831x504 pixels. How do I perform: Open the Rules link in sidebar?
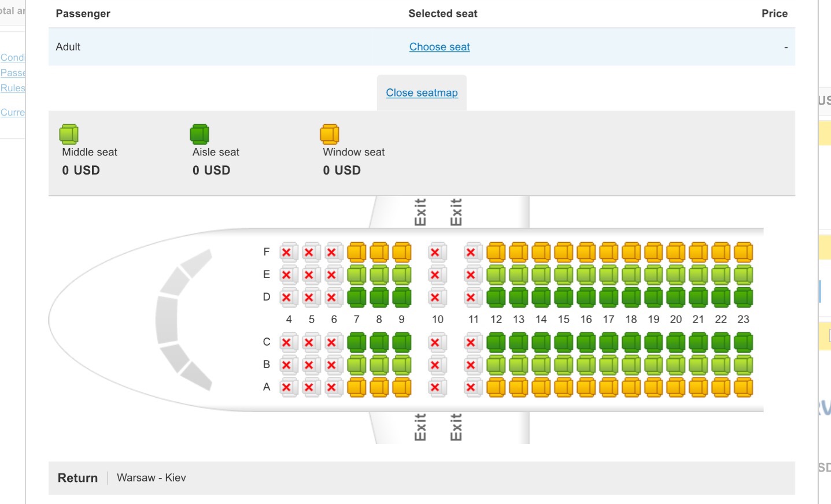click(x=13, y=88)
